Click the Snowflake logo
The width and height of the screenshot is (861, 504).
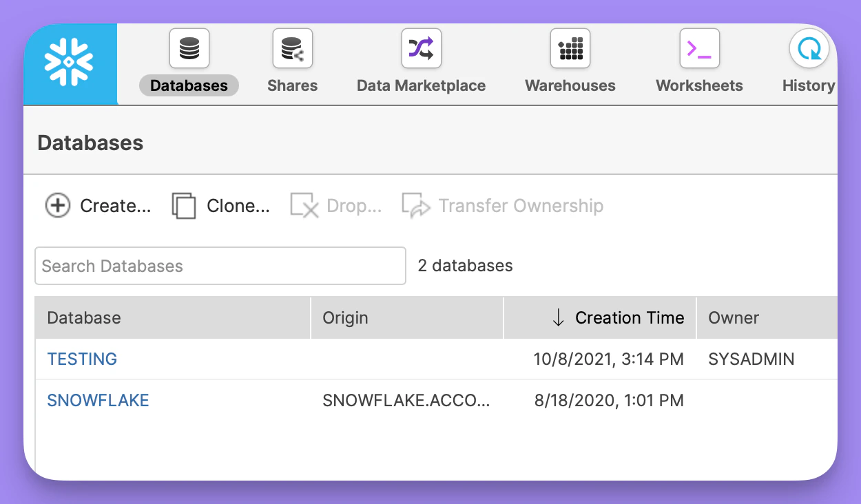coord(69,62)
